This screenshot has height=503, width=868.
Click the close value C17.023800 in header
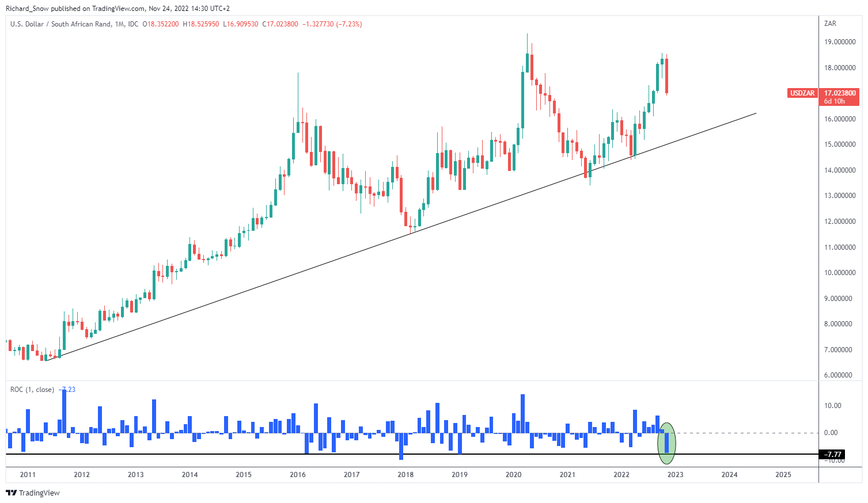(x=281, y=24)
